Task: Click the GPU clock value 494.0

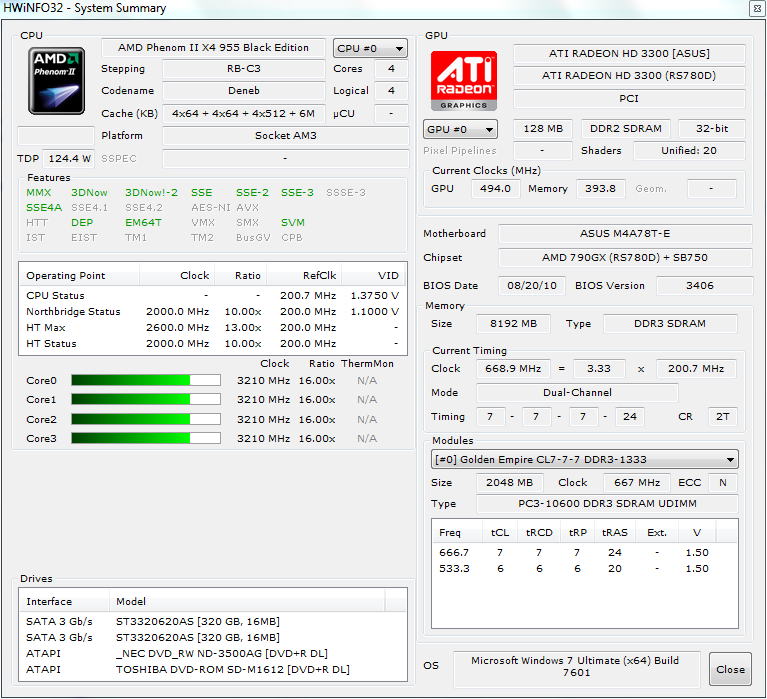Action: 495,189
